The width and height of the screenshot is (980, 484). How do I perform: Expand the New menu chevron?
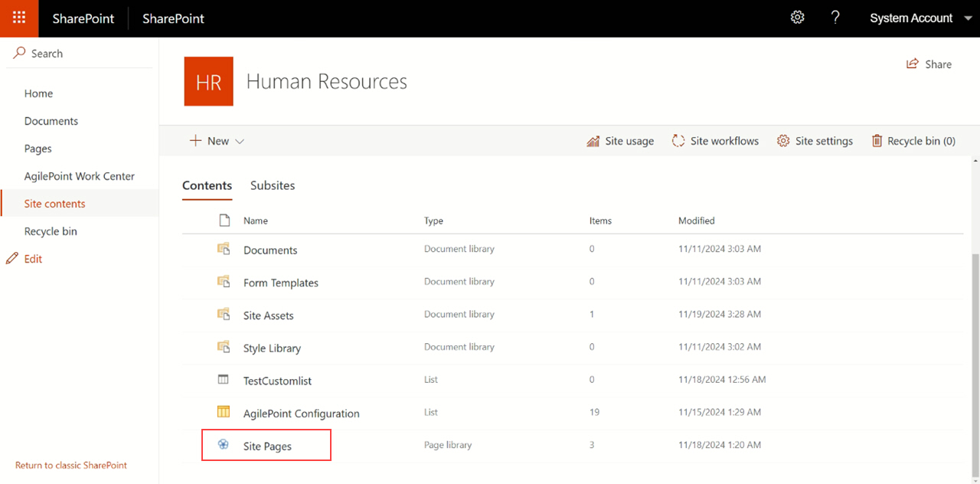point(240,142)
